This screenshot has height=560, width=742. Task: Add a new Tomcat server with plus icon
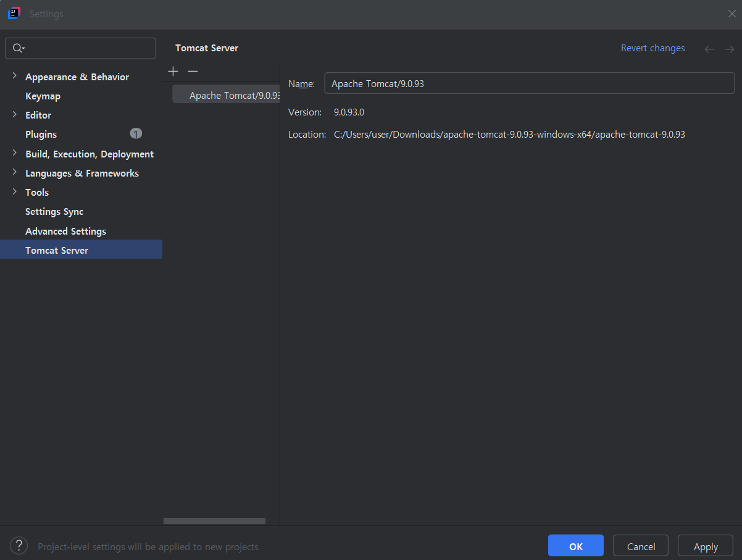tap(173, 72)
